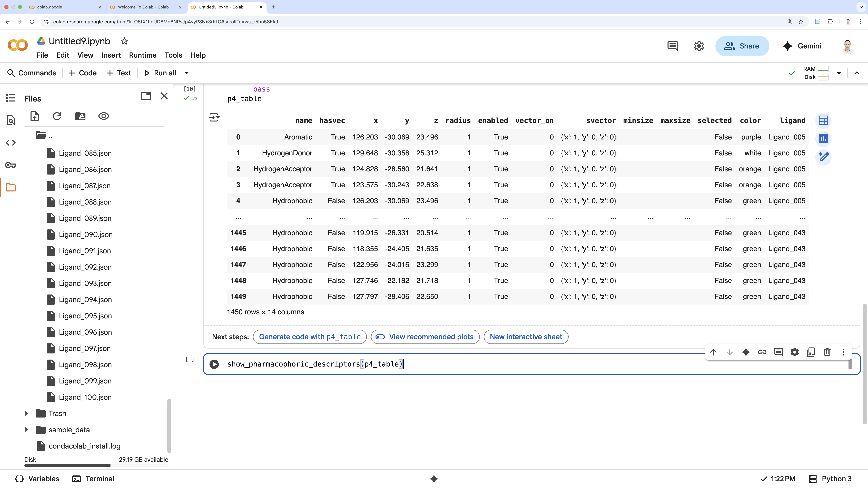The width and height of the screenshot is (868, 488).
Task: Delete the current cell with trash icon
Action: pos(827,352)
